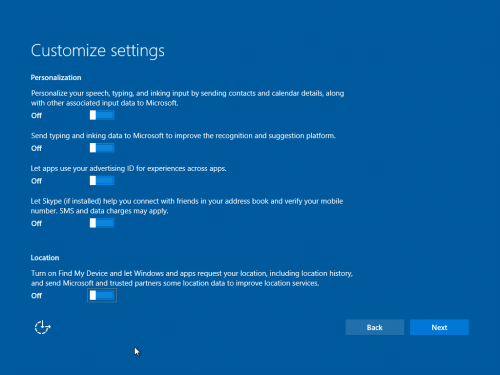Toggle advertising ID for apps switch
Screen dimensions: 500x375
pos(102,181)
